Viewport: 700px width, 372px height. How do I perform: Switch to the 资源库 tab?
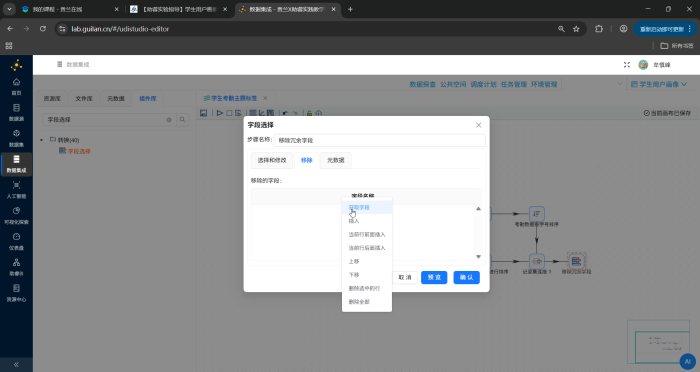52,98
